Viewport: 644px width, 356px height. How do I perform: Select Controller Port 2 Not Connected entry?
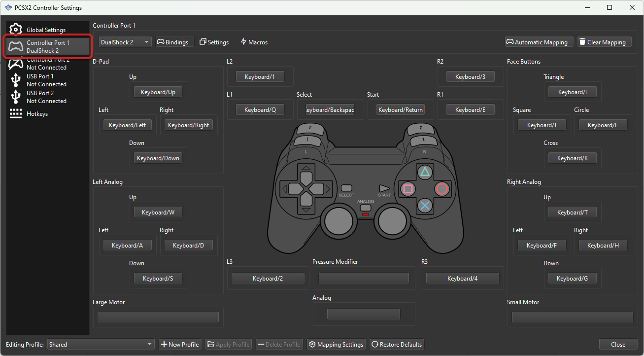pyautogui.click(x=48, y=64)
